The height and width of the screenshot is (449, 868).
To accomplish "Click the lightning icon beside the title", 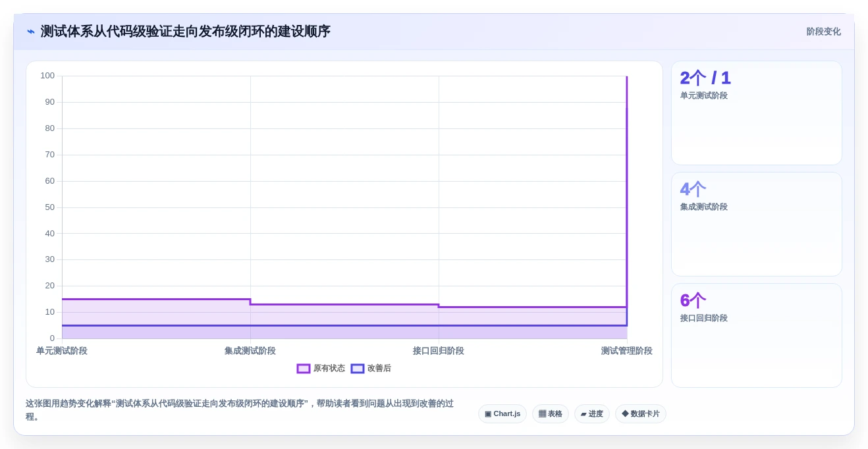I will click(x=31, y=32).
